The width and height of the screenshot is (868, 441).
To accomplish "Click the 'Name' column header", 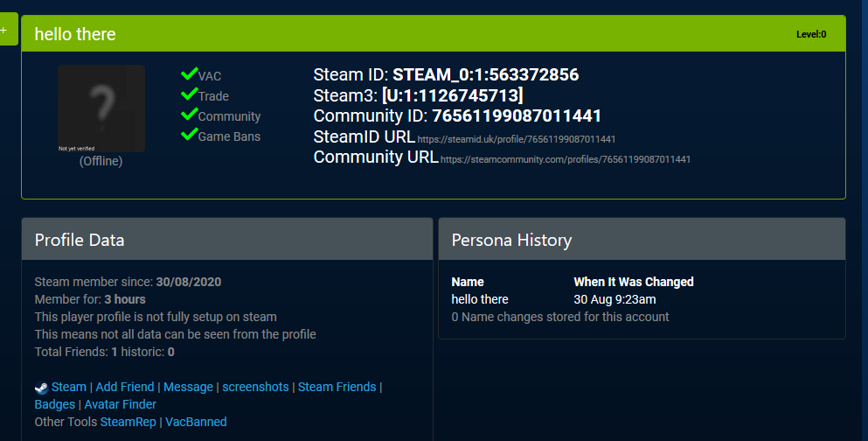I will pyautogui.click(x=468, y=282).
